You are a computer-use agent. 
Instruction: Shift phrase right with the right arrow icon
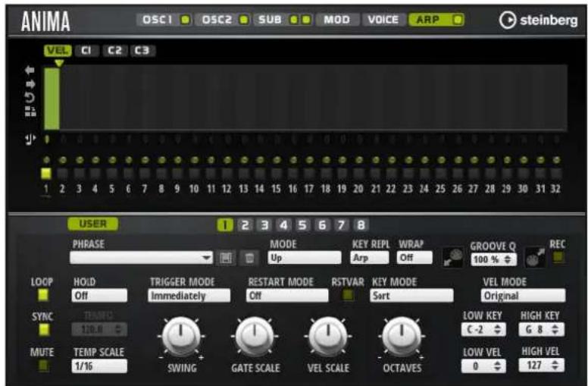(x=30, y=83)
